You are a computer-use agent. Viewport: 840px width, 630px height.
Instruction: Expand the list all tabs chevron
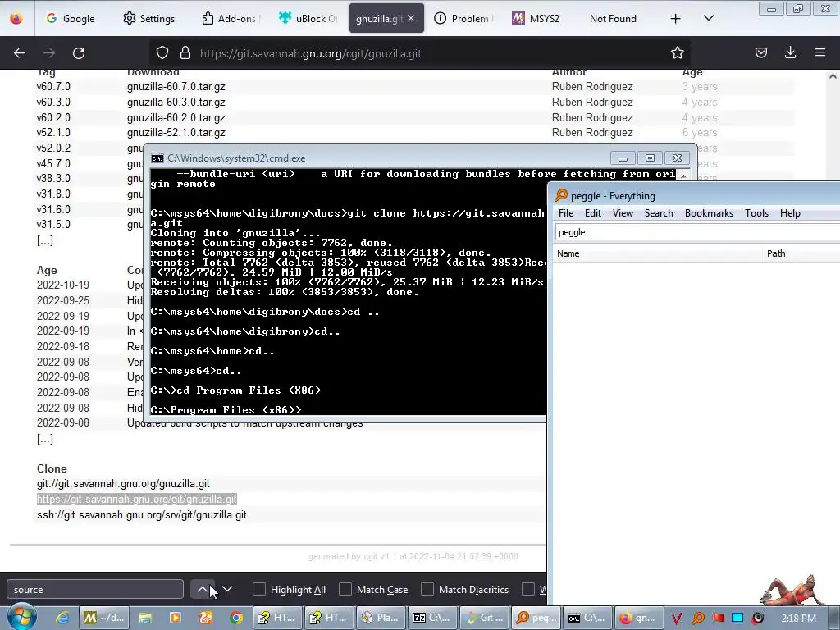pos(708,18)
